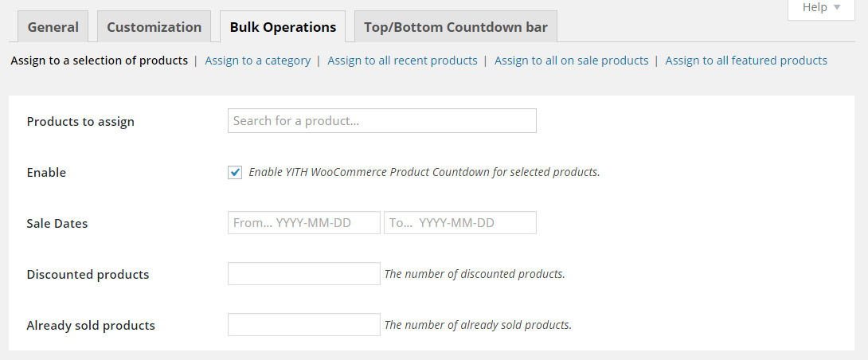
Task: Click the Discounted products label
Action: pos(88,275)
